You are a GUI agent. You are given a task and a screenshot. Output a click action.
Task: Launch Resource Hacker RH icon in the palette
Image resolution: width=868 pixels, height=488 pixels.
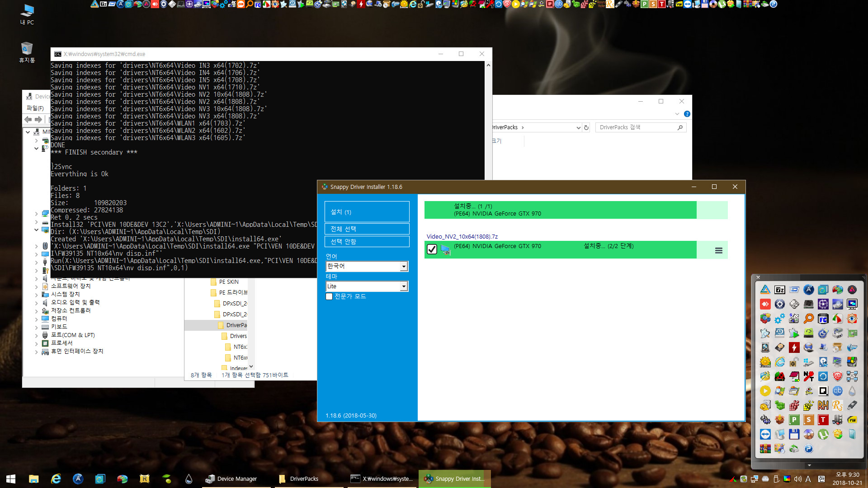pyautogui.click(x=823, y=405)
